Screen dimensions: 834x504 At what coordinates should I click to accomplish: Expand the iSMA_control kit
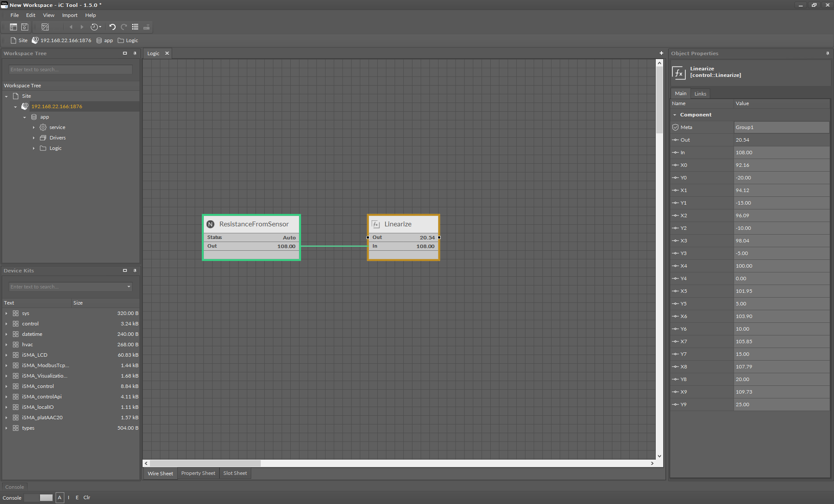click(x=6, y=386)
